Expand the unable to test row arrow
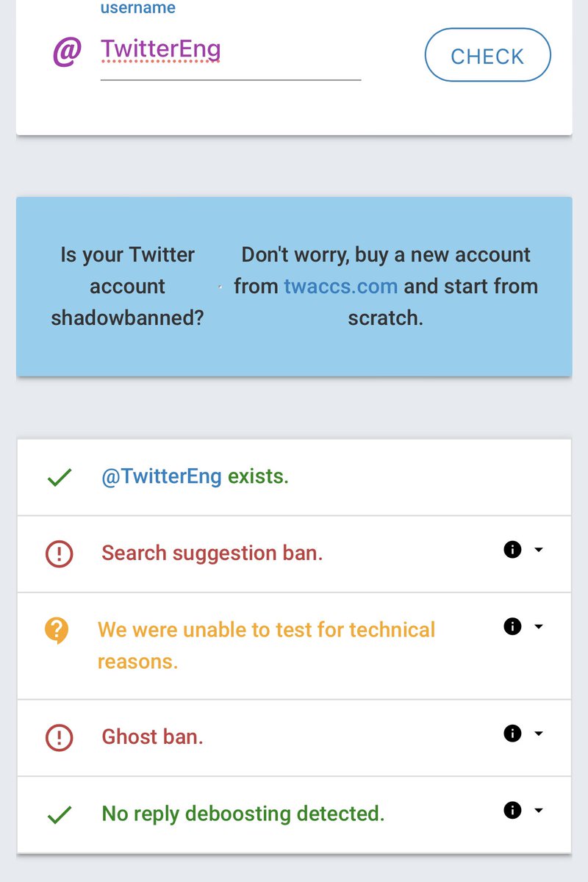588x882 pixels. (x=538, y=627)
